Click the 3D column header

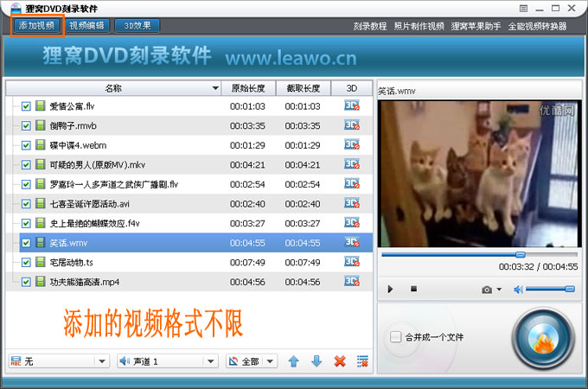pyautogui.click(x=352, y=88)
